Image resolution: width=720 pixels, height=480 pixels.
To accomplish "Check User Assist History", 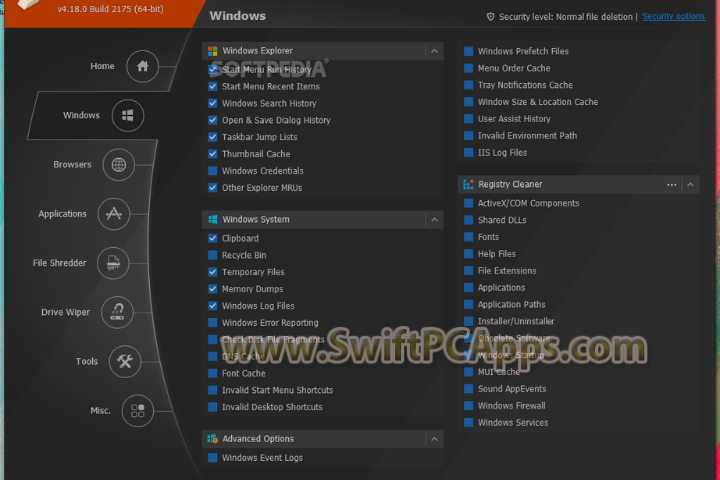I will [x=468, y=119].
